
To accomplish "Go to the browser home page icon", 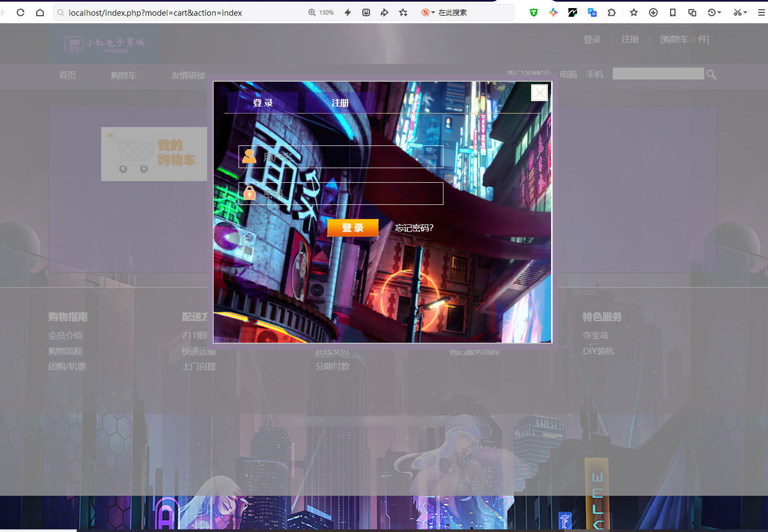I will 40,12.
